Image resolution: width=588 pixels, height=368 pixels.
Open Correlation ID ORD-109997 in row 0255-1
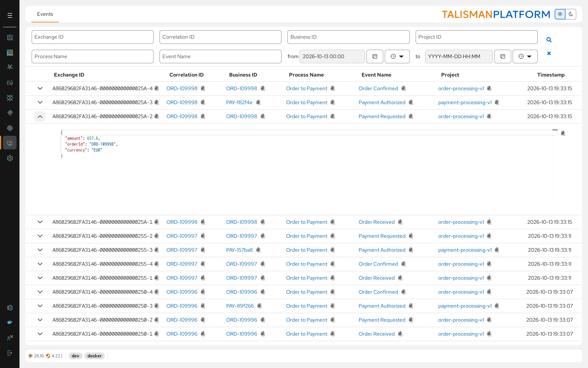coord(182,278)
